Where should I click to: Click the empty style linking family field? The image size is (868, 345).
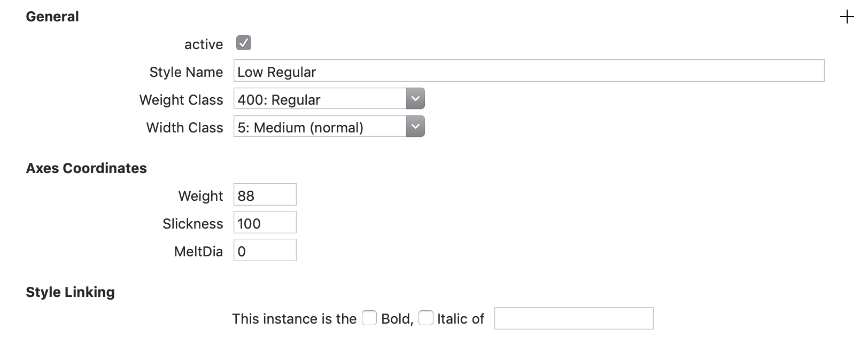(x=573, y=318)
